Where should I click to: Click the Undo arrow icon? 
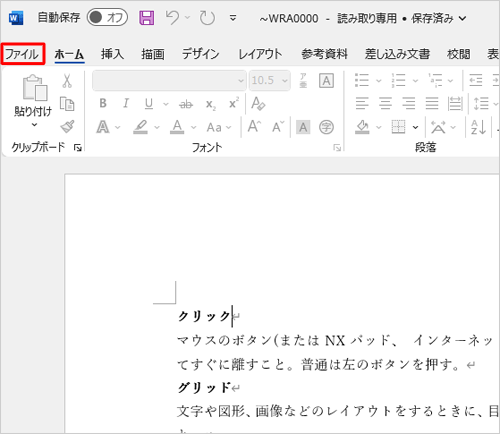173,17
